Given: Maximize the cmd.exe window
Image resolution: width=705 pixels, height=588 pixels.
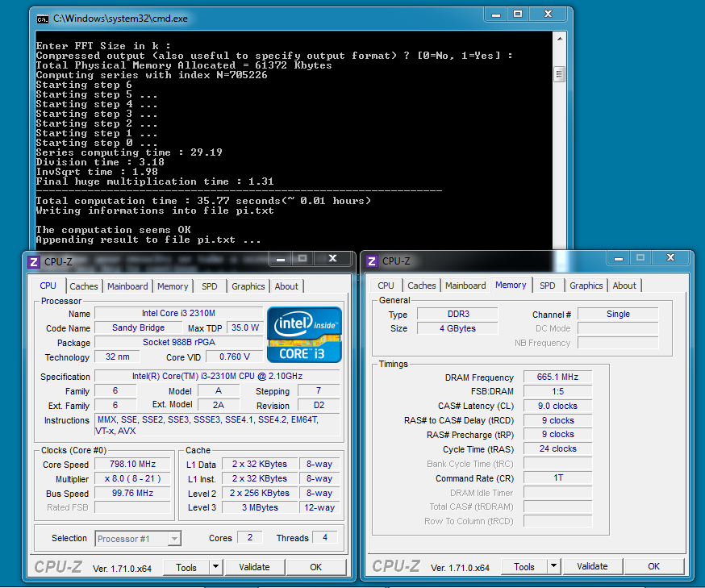Looking at the screenshot, I should [518, 15].
